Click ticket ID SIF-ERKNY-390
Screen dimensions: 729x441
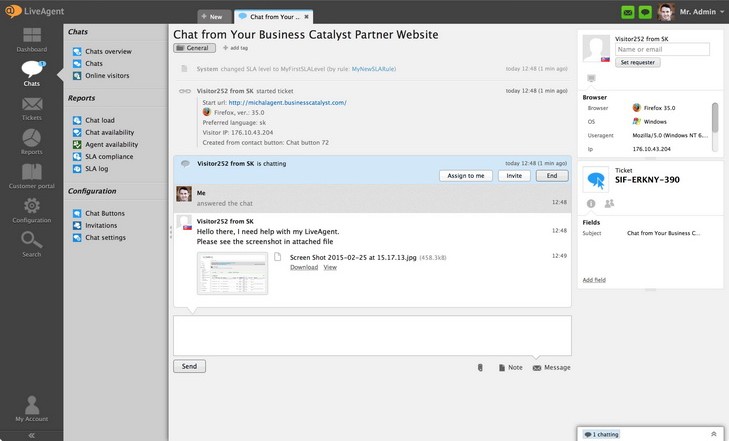(647, 180)
